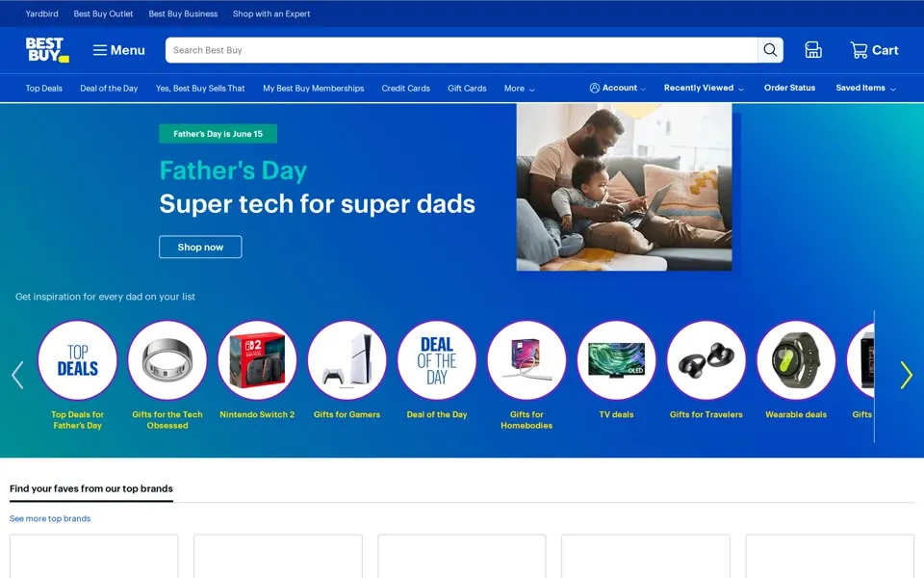Expand the More dropdown
Screen dimensions: 924x578
[x=519, y=89]
